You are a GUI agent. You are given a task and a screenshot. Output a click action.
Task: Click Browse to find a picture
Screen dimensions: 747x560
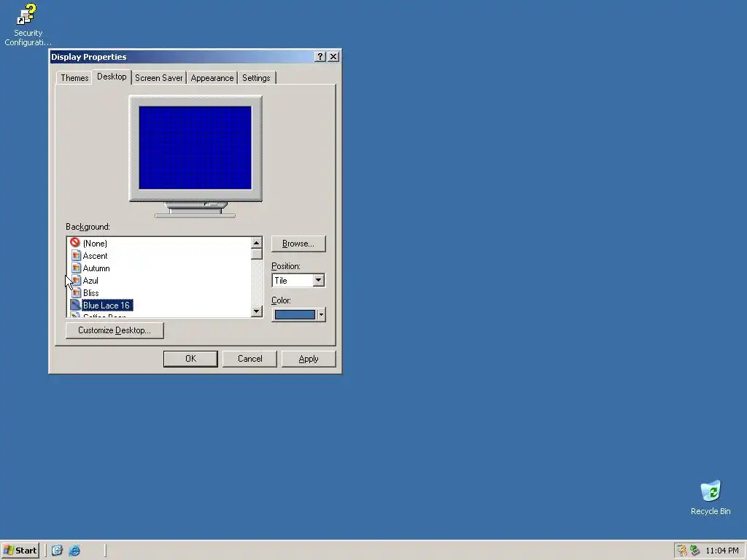[298, 244]
